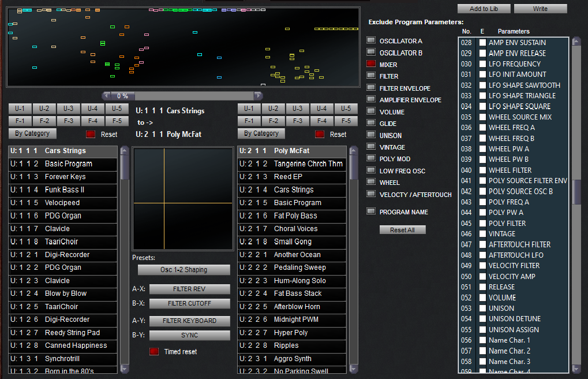Check the LFO FREQUENCY parameter checkbox
Viewport: 588px width, 379px height.
point(482,64)
